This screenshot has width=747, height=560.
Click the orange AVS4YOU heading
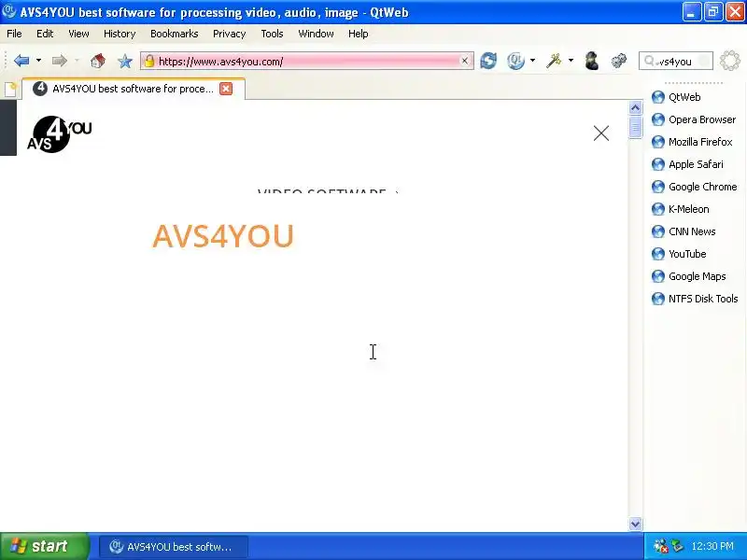pos(223,236)
